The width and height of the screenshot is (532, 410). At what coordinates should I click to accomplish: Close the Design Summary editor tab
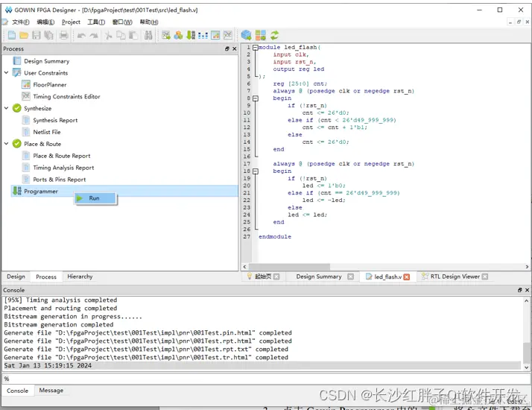(350, 277)
